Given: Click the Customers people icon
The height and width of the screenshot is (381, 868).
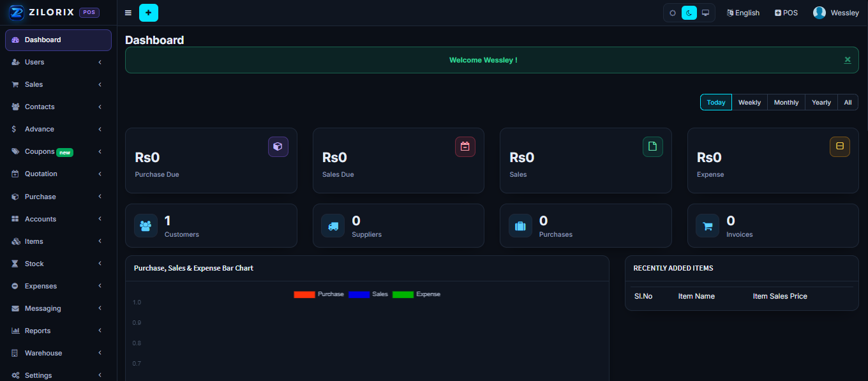Looking at the screenshot, I should [x=146, y=226].
